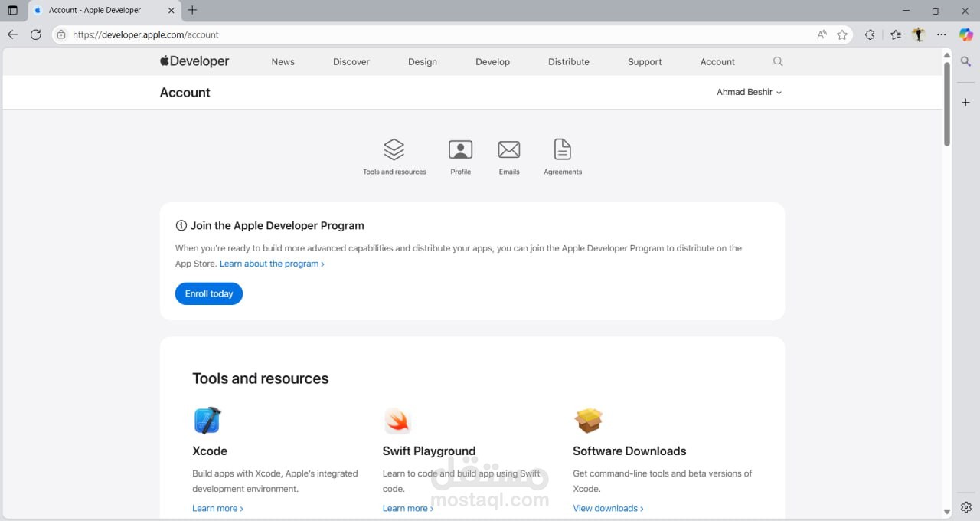
Task: Open tab actions menu icon
Action: (12, 10)
